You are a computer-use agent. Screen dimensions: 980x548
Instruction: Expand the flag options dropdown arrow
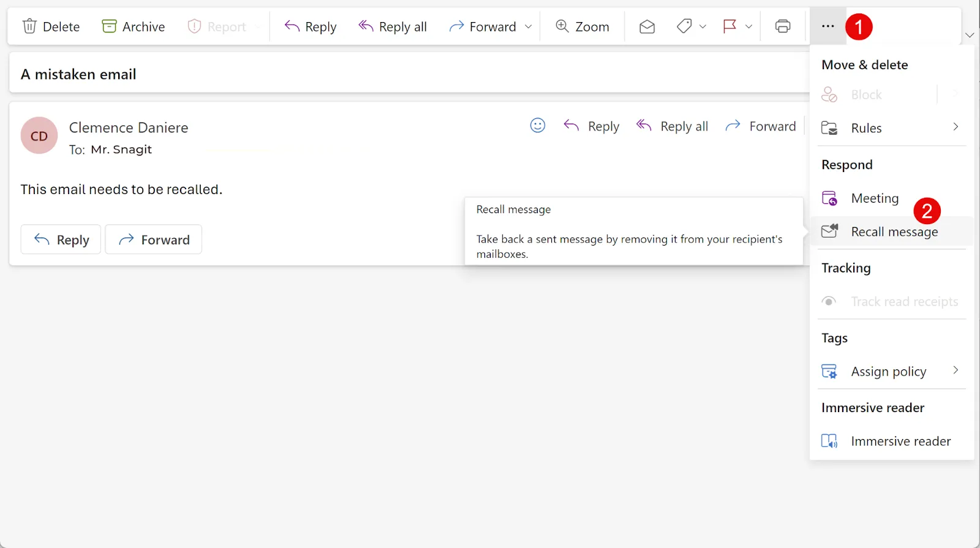[x=748, y=26]
